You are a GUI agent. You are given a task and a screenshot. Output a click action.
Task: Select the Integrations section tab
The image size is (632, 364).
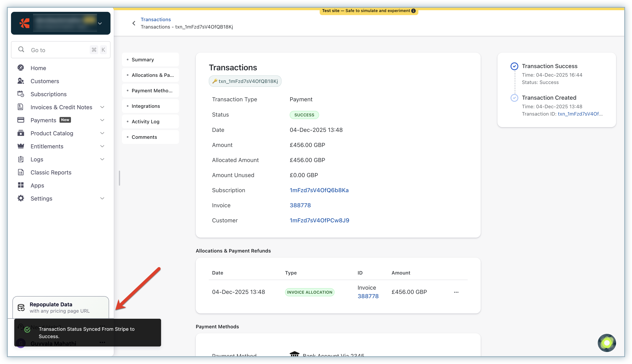tap(146, 106)
